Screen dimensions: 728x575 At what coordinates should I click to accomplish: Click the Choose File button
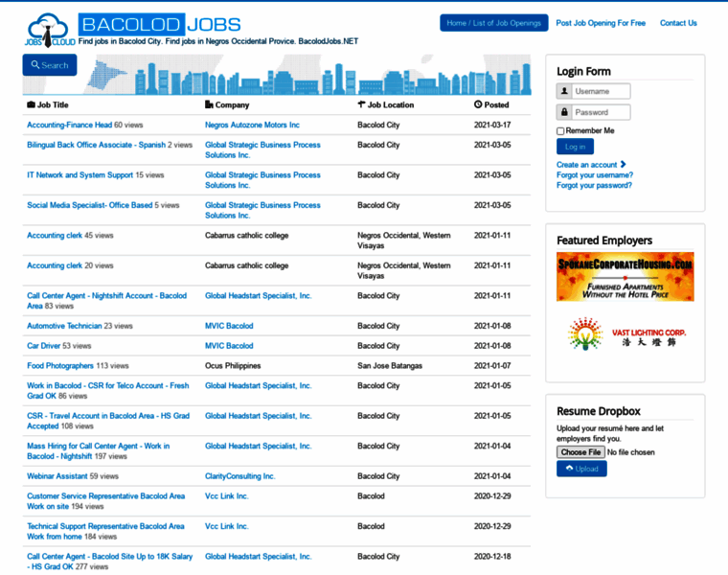[580, 452]
